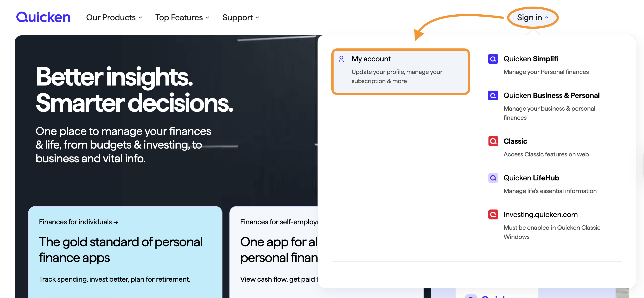Collapse the Sign in menu
This screenshot has width=644, height=298.
point(532,17)
